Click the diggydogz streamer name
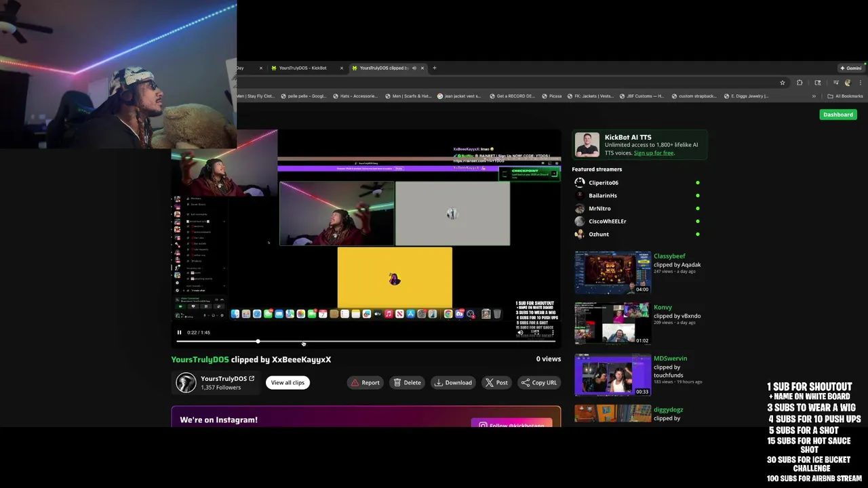This screenshot has height=488, width=868. (x=668, y=409)
